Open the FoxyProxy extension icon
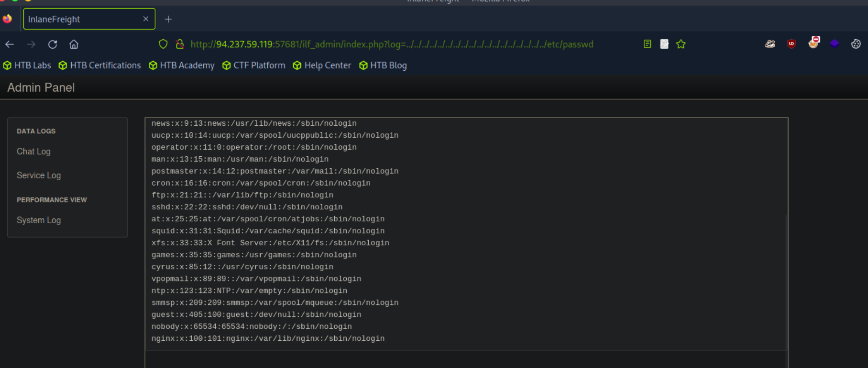 [x=813, y=43]
